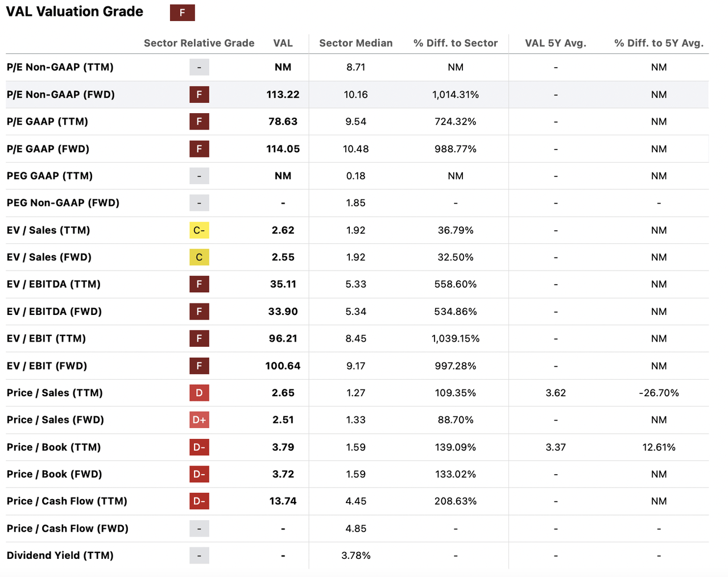Select the 4.85 Price / Cash Flow FWD median

click(x=356, y=528)
